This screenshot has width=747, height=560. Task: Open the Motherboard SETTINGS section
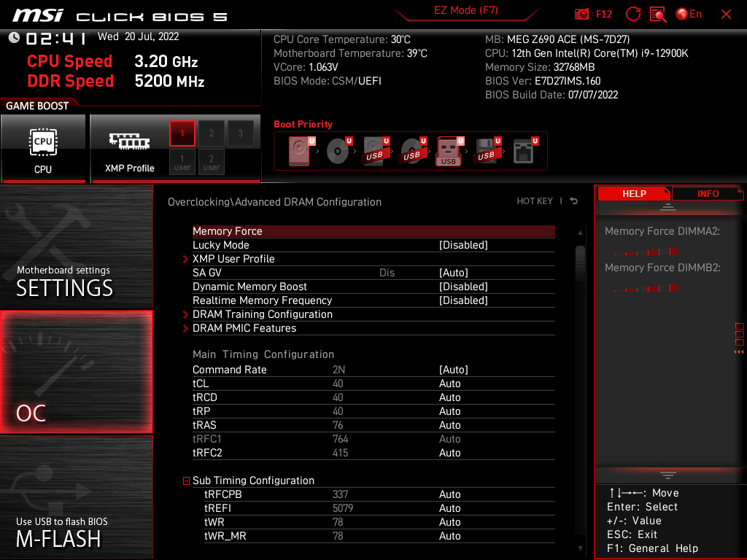(76, 246)
